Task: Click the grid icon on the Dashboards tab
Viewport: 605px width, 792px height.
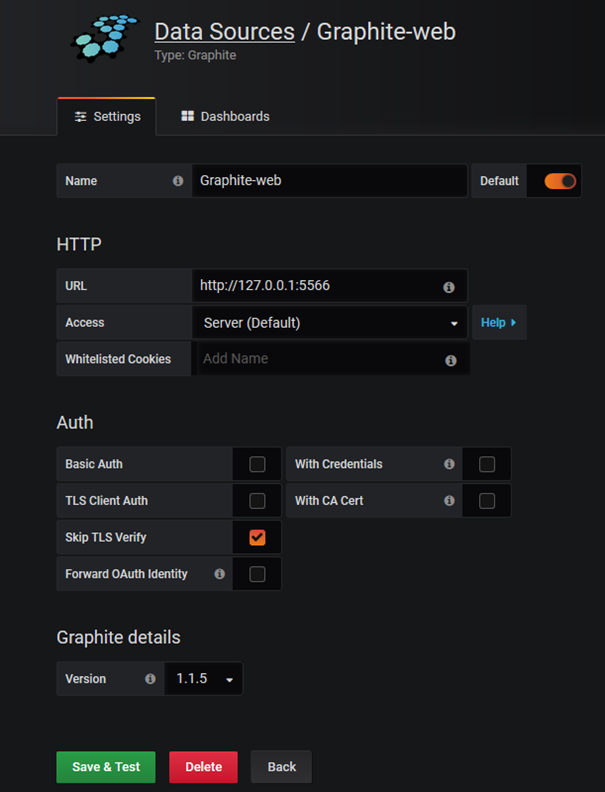Action: [x=187, y=116]
